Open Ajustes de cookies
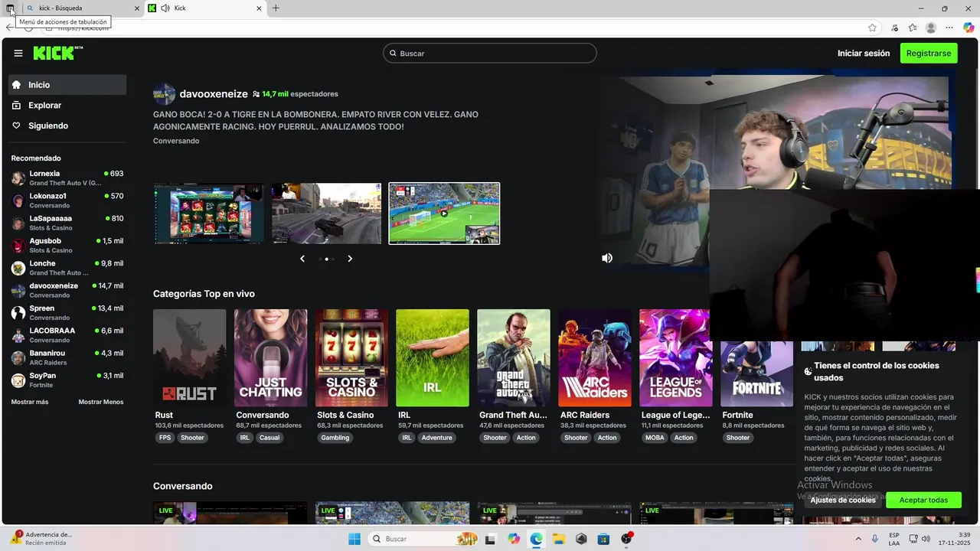Screen dimensions: 980x551 842,500
